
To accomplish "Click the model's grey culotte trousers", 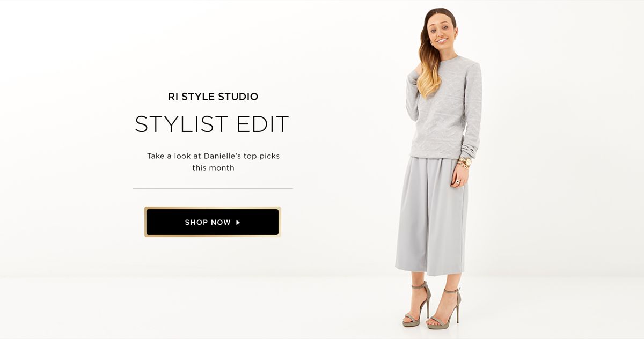I will [431, 215].
